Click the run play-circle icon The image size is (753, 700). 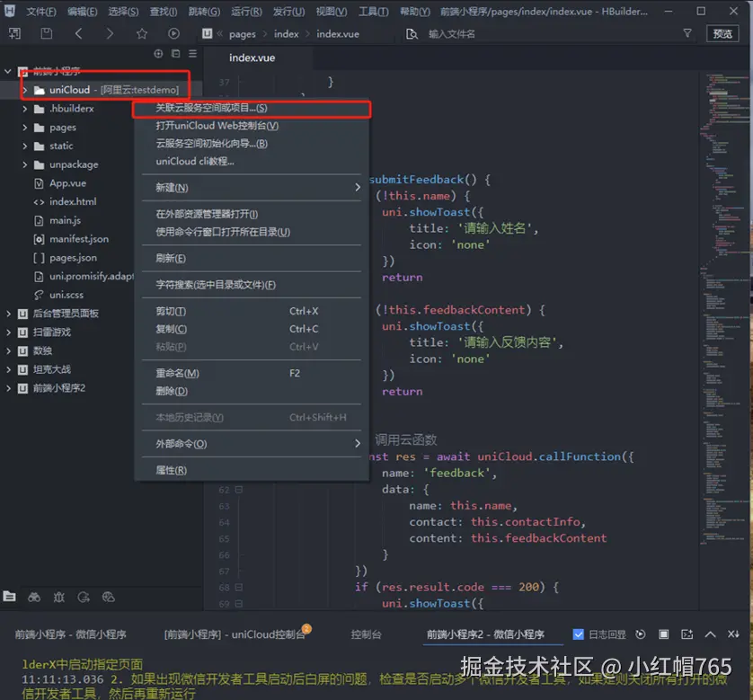tap(173, 33)
